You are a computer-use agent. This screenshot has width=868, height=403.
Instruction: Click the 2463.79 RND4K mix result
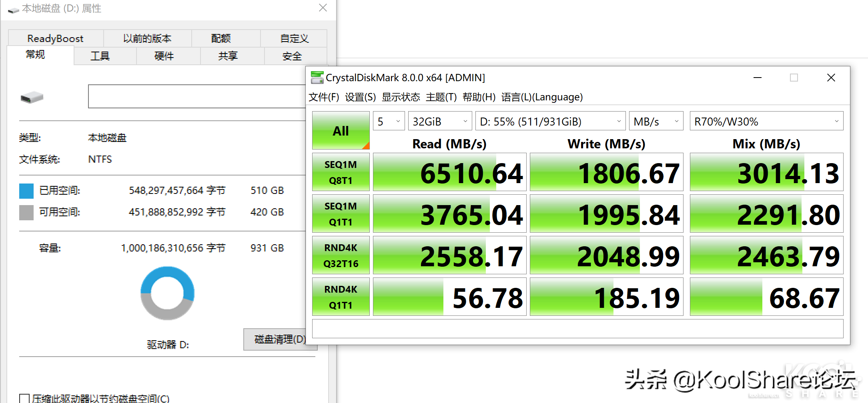[766, 255]
